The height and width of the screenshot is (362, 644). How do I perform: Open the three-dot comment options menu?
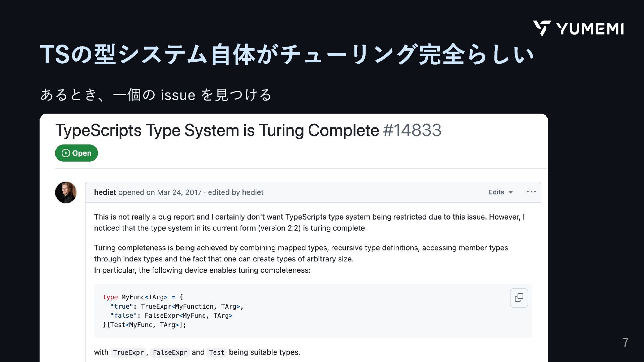tap(531, 192)
